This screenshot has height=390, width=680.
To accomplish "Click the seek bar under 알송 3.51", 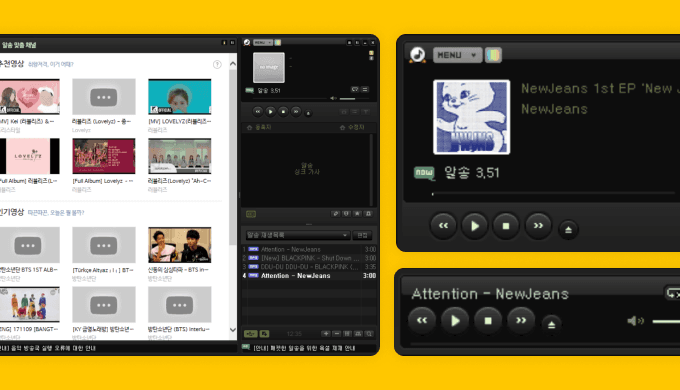I will coord(553,193).
